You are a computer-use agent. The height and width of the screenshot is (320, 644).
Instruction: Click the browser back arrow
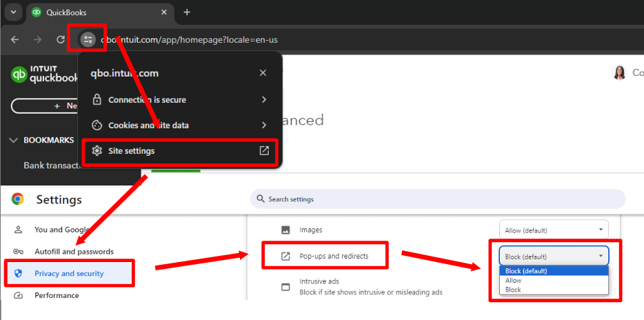14,39
